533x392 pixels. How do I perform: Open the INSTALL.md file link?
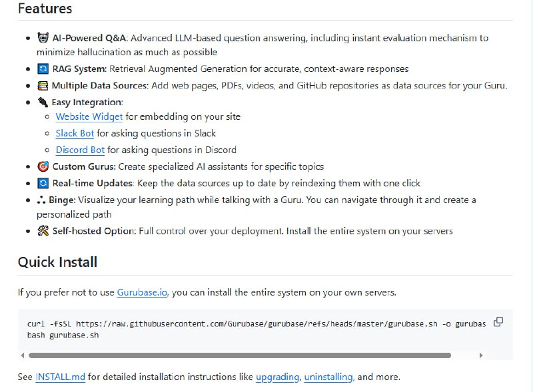point(60,377)
